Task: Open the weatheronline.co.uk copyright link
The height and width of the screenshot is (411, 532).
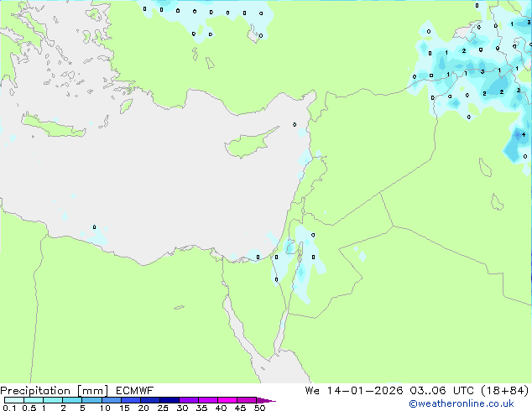Action: tap(462, 403)
